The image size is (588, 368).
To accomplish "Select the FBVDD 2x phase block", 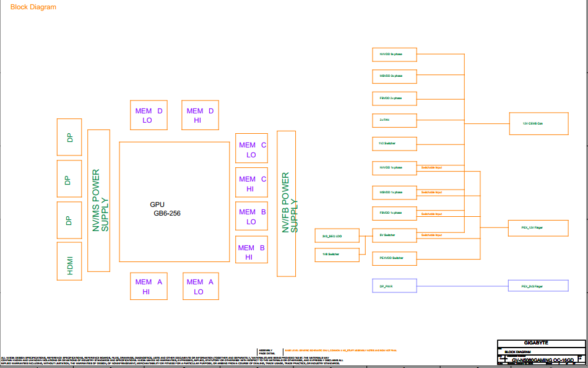I will tap(394, 99).
